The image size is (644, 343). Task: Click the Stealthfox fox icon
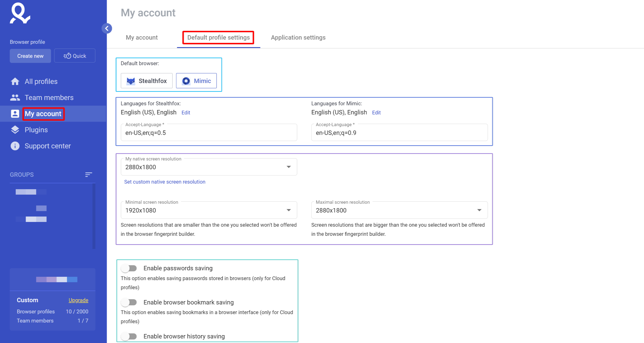131,81
